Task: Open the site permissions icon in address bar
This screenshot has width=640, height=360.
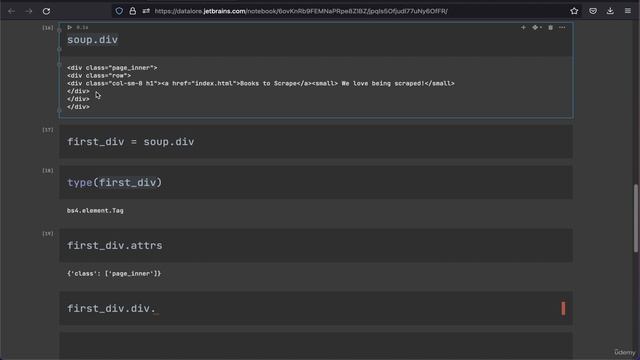Action: tap(146, 11)
